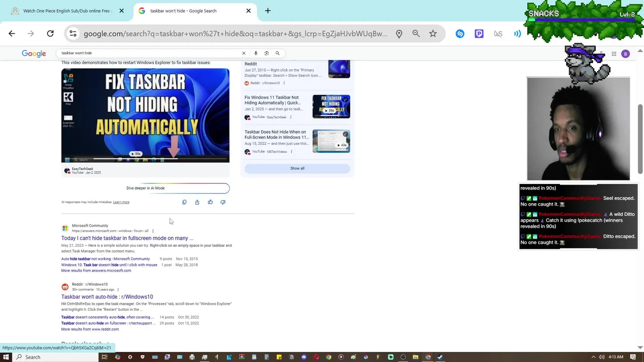Clear the Google search box
Viewport: 644px width, 362px height.
click(244, 53)
